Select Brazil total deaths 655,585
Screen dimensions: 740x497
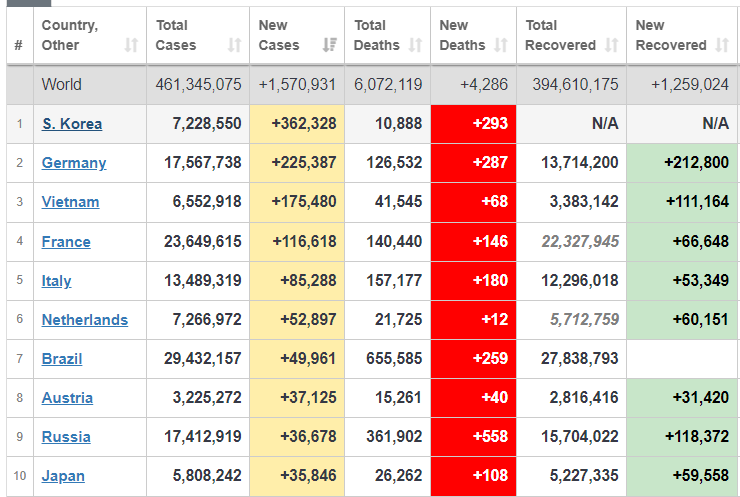(x=394, y=359)
